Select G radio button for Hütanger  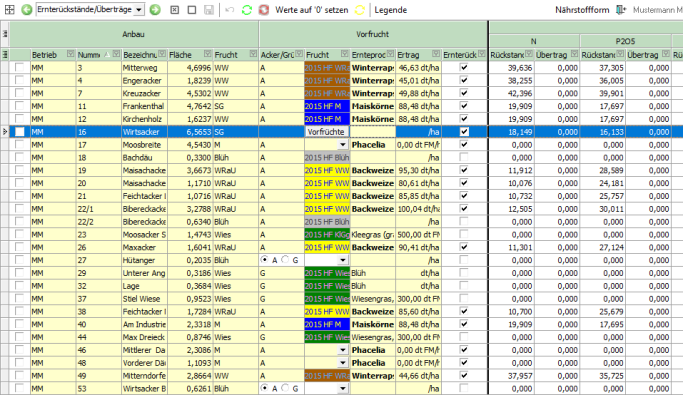[x=285, y=260]
